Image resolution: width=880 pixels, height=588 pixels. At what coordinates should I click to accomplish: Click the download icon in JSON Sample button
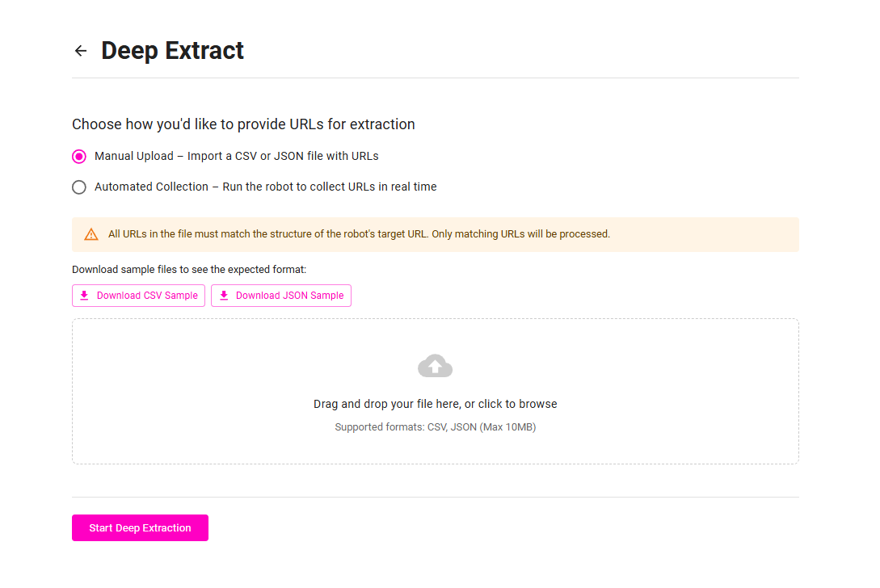(224, 296)
